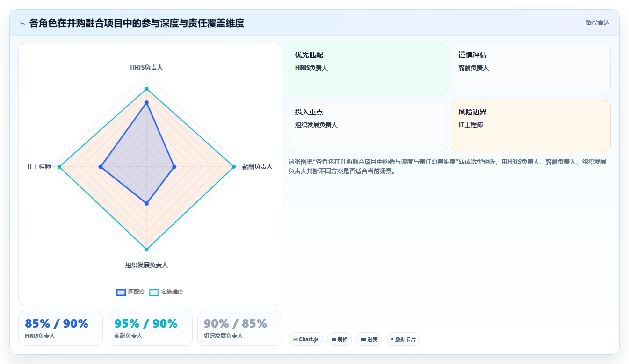This screenshot has height=364, width=629.
Task: Click the blue 匹配度 point on 薪酬负责人 axis
Action: [x=174, y=167]
